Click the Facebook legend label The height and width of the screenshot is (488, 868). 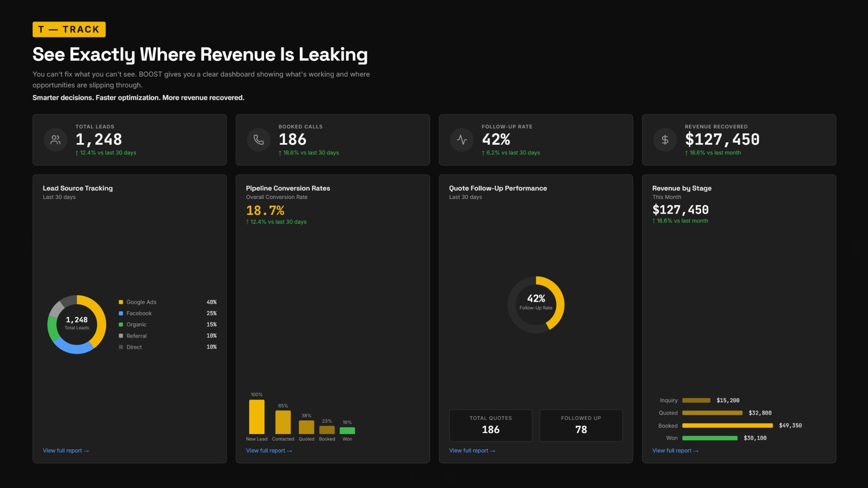tap(139, 313)
